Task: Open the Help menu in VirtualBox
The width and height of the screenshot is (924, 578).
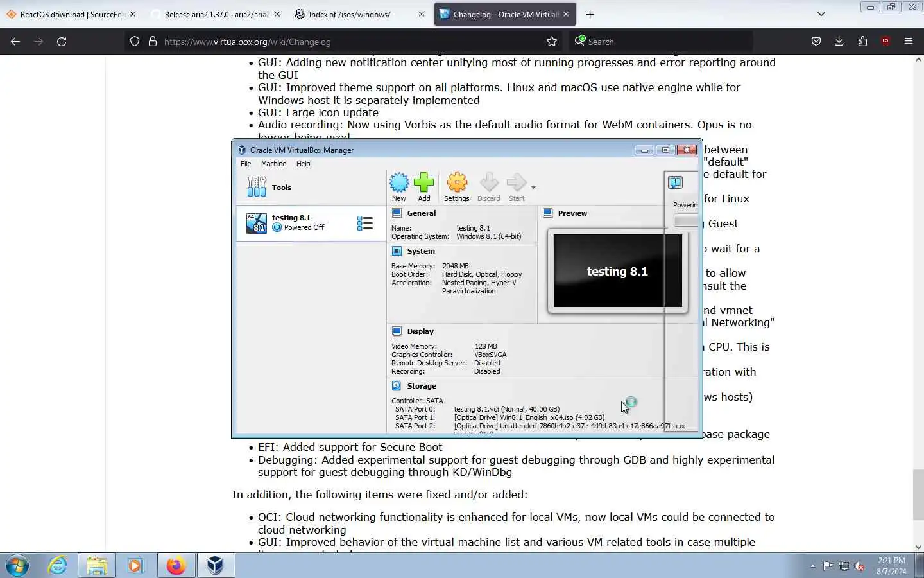Action: point(303,164)
